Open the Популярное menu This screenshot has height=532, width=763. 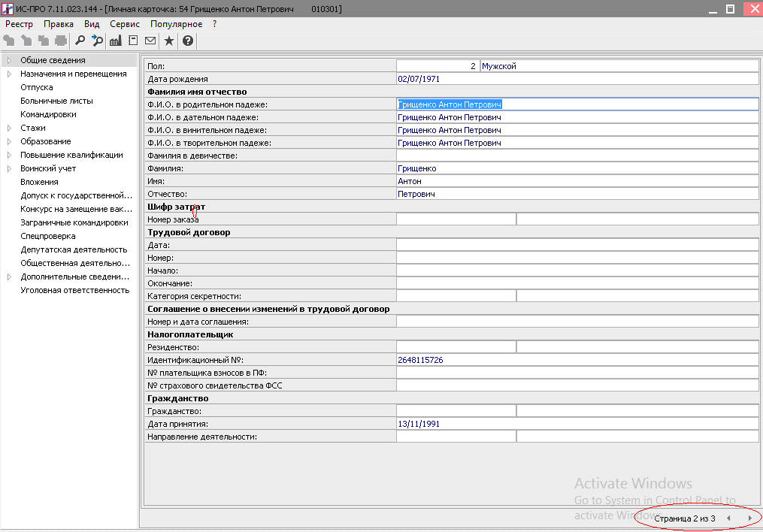(x=176, y=24)
